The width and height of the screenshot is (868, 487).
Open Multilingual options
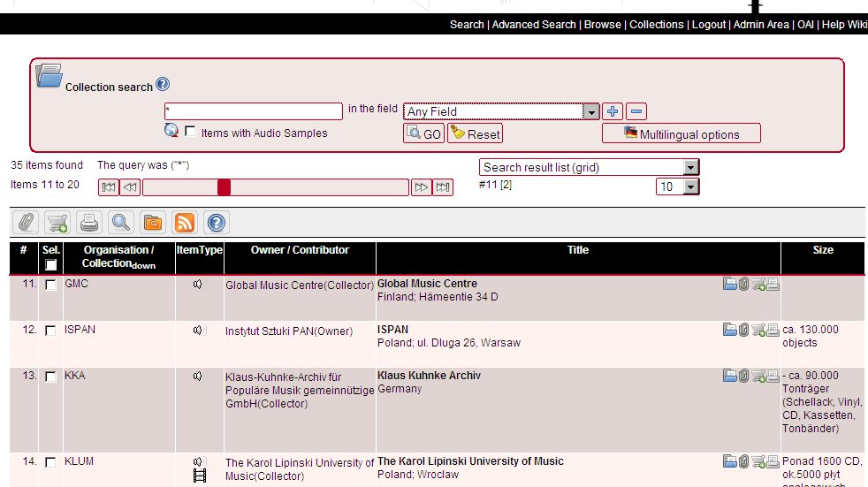click(x=681, y=133)
